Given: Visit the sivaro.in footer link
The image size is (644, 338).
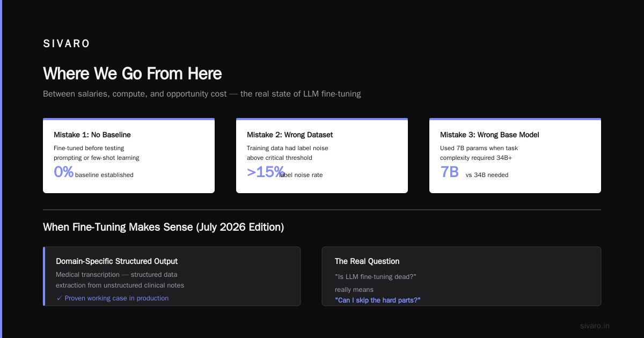Looking at the screenshot, I should click(x=595, y=326).
